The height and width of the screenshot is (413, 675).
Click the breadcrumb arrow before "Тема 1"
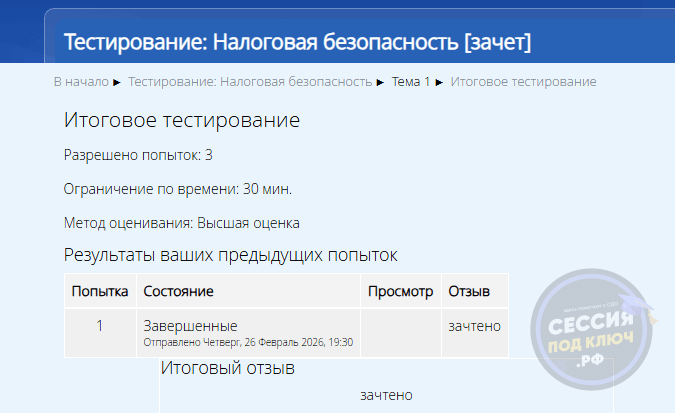tap(380, 82)
